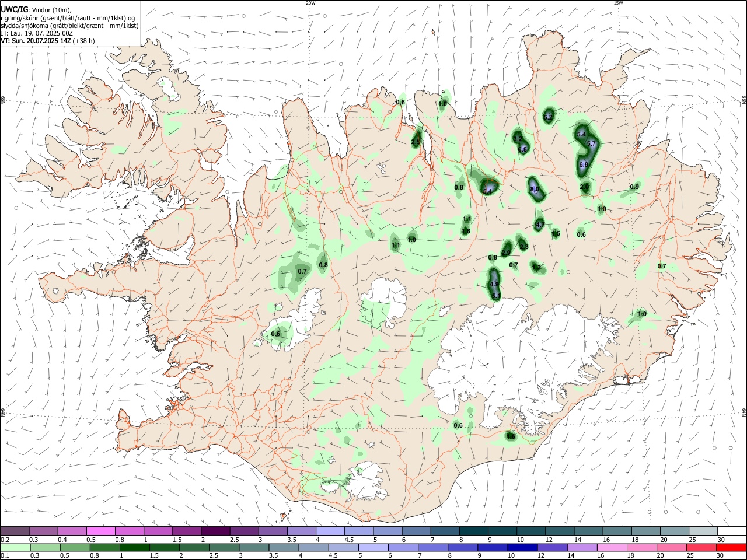Click the 5.2 rainfall label on the map
This screenshot has height=560, width=747.
click(548, 117)
